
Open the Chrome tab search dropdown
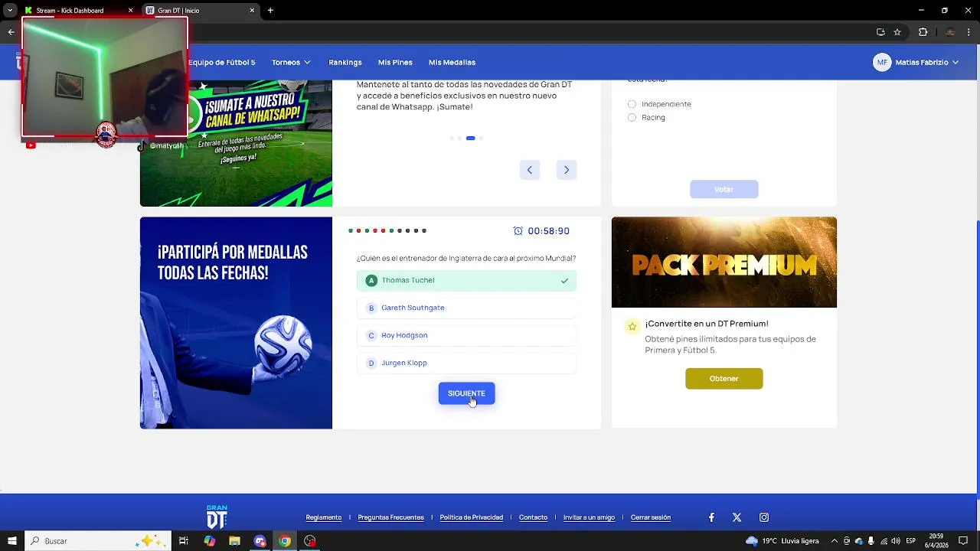[10, 11]
